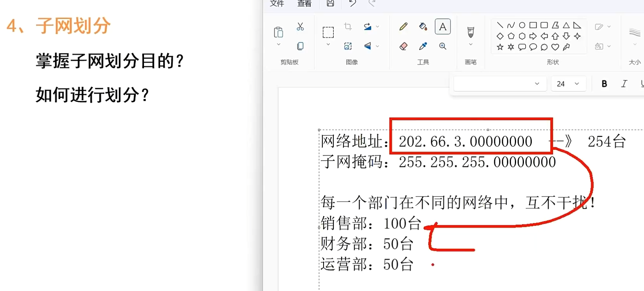Open the line Size (大小) dropdown

(x=635, y=45)
